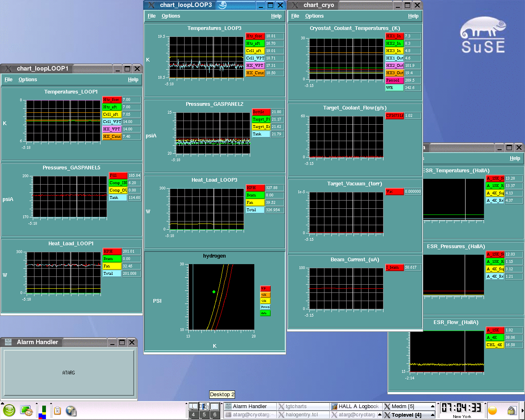Click ATARG button in Alarm Handler
The image size is (525, 420).
pos(69,373)
